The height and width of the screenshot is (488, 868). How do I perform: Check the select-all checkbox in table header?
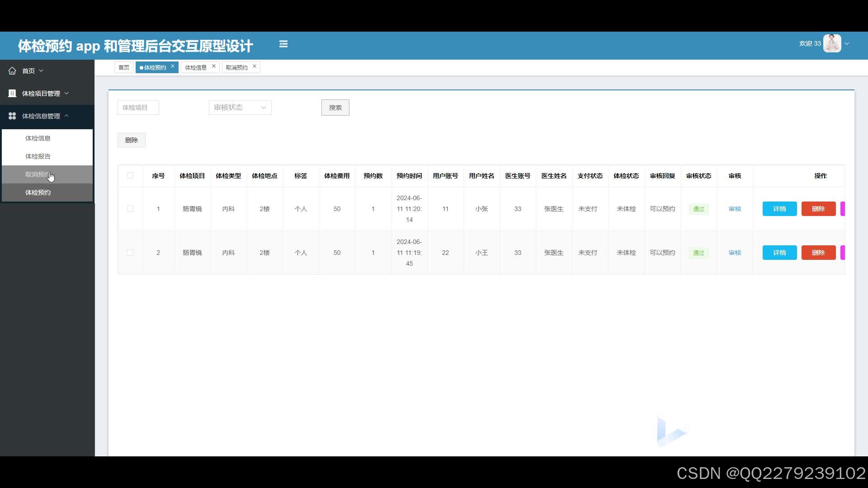coord(130,176)
